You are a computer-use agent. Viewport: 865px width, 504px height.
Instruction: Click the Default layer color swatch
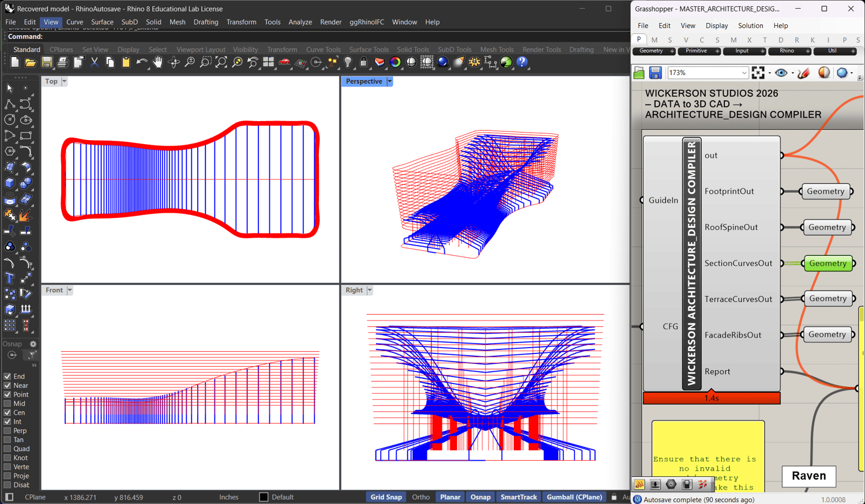pos(264,497)
